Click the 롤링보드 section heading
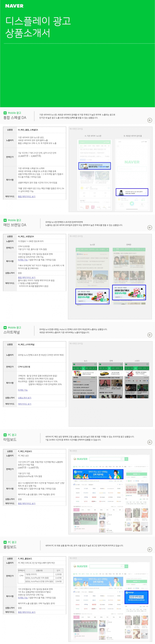Screen dimensions: 155x644 click(10, 547)
